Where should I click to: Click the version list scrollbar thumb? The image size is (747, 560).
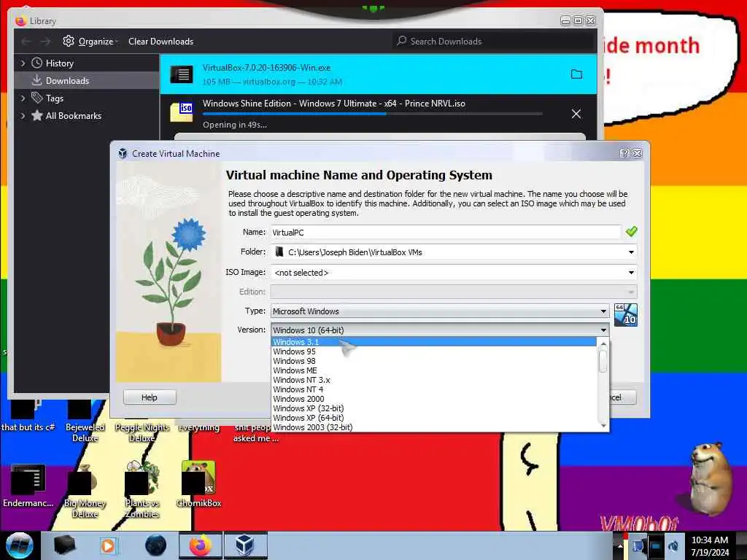603,361
